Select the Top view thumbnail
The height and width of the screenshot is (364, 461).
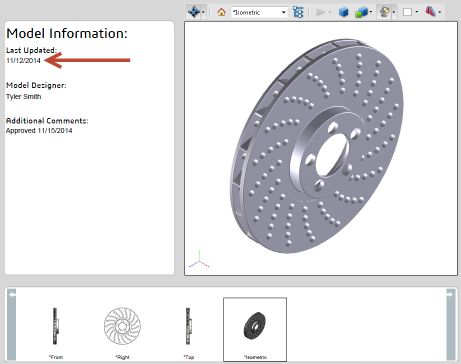point(188,329)
